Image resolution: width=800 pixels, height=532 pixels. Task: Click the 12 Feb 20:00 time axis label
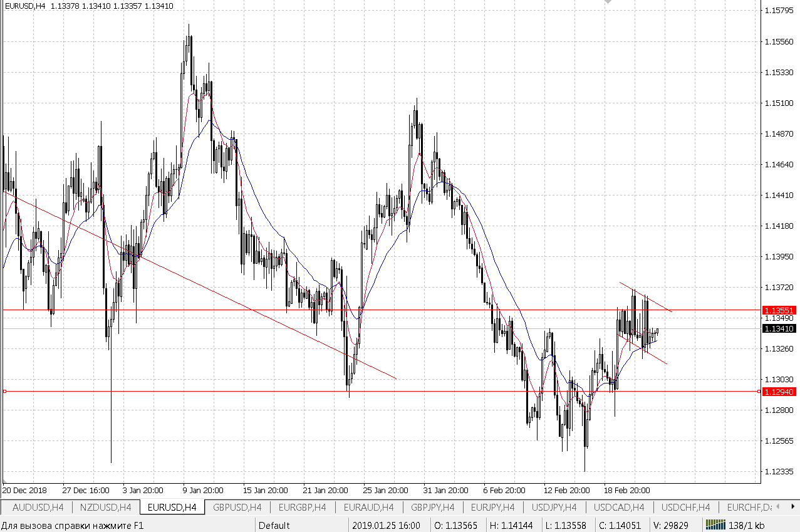coord(567,490)
